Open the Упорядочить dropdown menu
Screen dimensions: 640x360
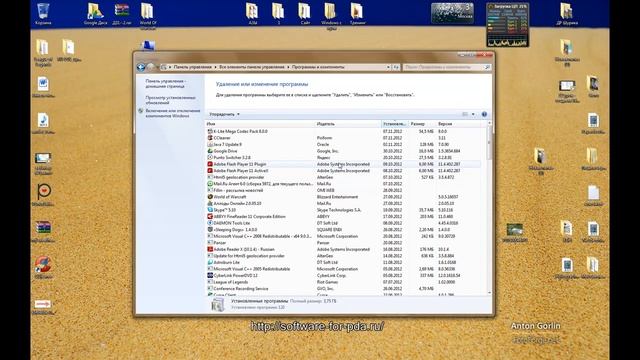click(x=224, y=114)
